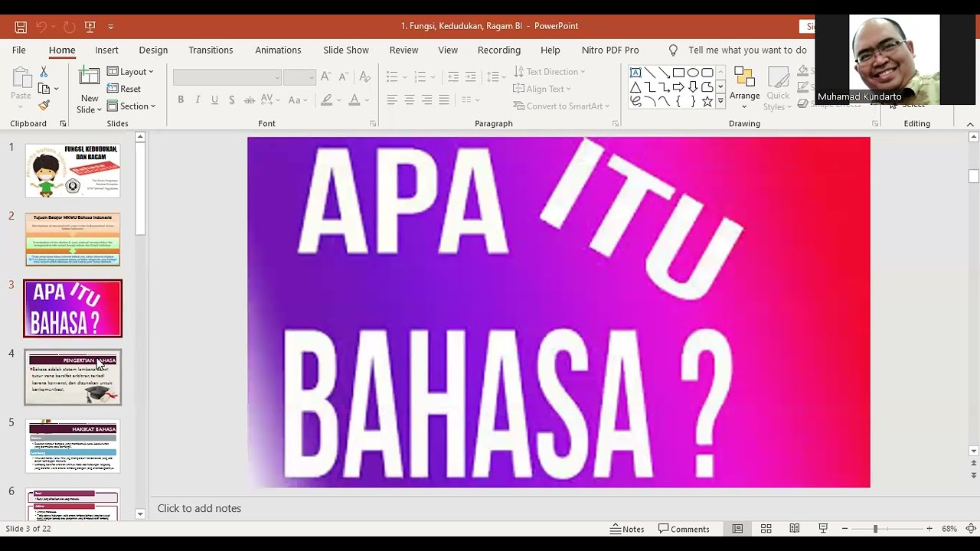980x551 pixels.
Task: Justify the paragraph text
Action: 444,100
